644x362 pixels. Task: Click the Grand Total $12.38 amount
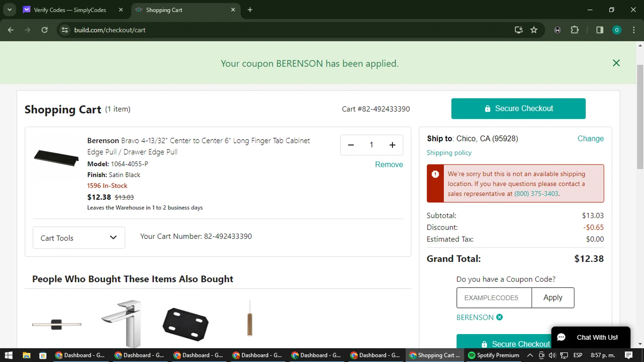[589, 259]
